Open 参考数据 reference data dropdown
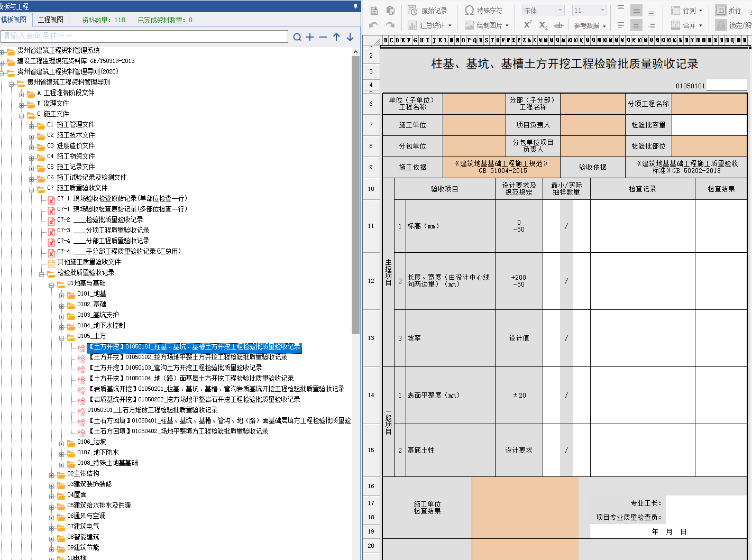 tap(590, 25)
